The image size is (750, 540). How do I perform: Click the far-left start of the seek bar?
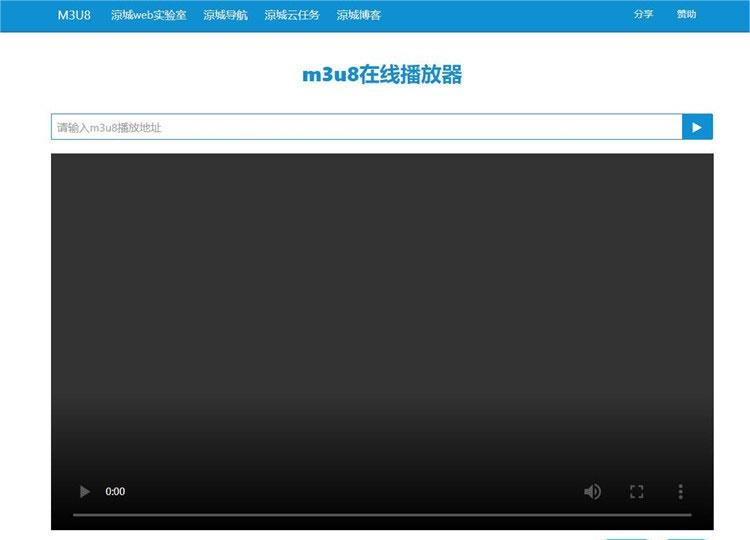pyautogui.click(x=75, y=515)
